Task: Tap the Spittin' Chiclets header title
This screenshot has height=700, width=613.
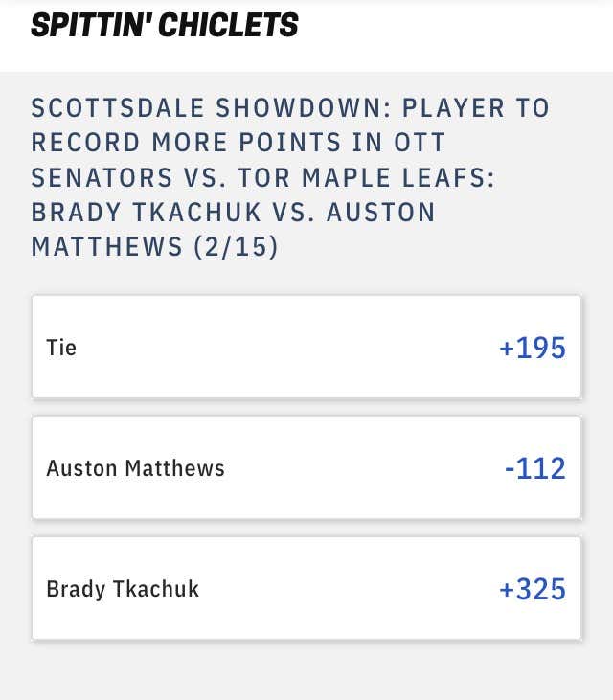Action: pos(165,25)
